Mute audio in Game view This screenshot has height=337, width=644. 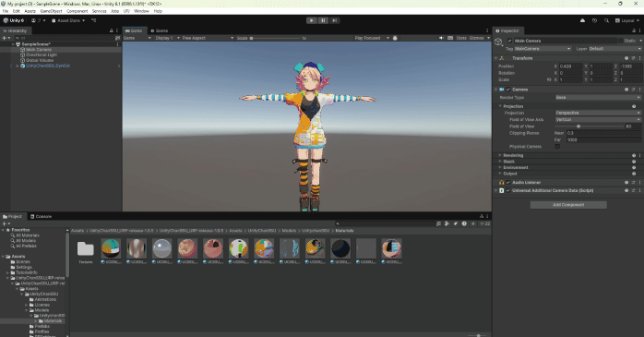[x=441, y=38]
